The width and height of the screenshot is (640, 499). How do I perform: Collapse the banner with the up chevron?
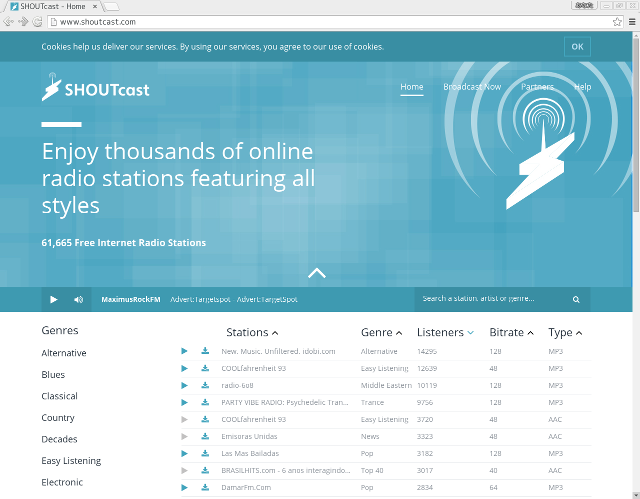tap(317, 273)
